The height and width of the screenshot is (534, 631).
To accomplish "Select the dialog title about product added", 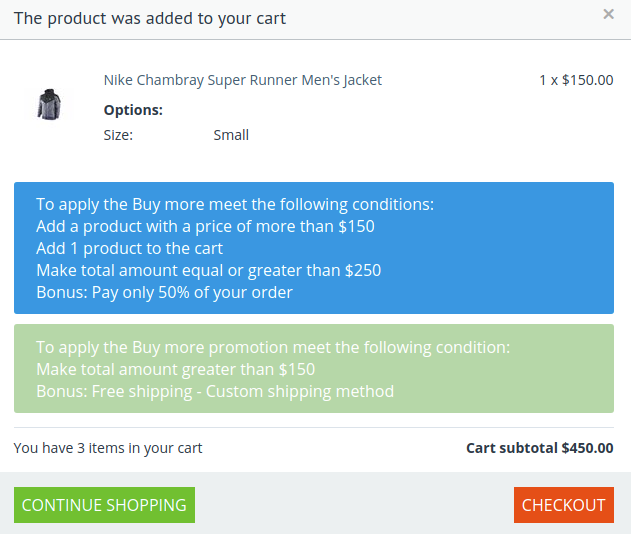I will [150, 19].
